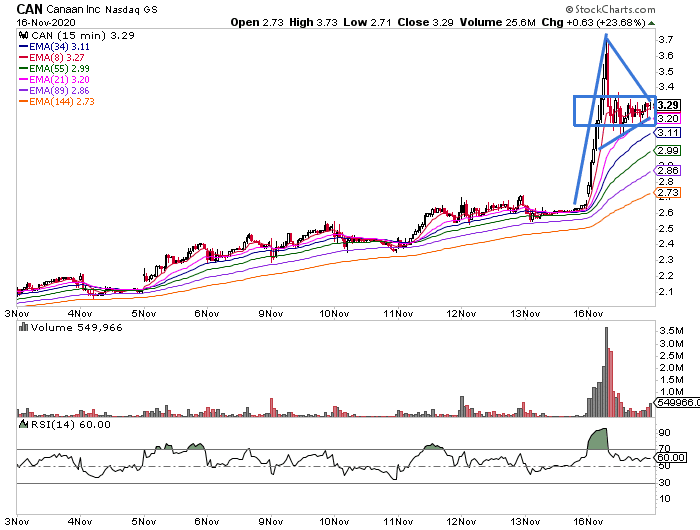Click the green up-arrow change indicator
Image resolution: width=700 pixels, height=530 pixels.
(651, 23)
